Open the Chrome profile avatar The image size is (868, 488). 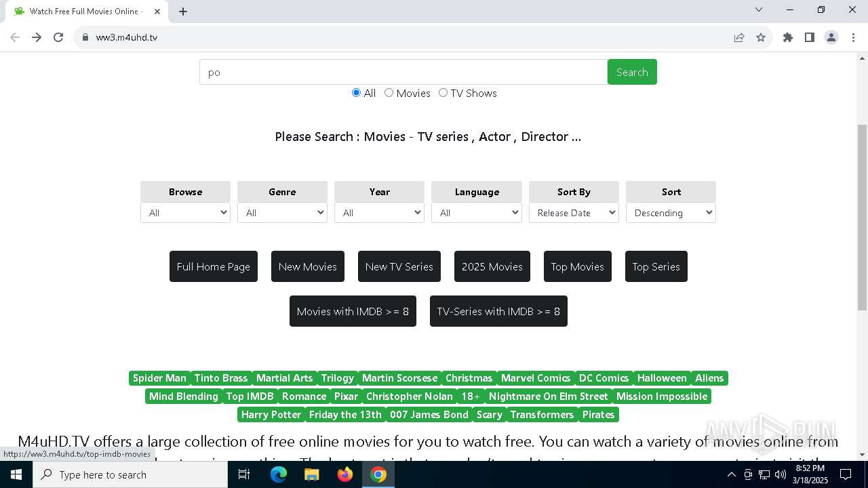pyautogui.click(x=831, y=37)
